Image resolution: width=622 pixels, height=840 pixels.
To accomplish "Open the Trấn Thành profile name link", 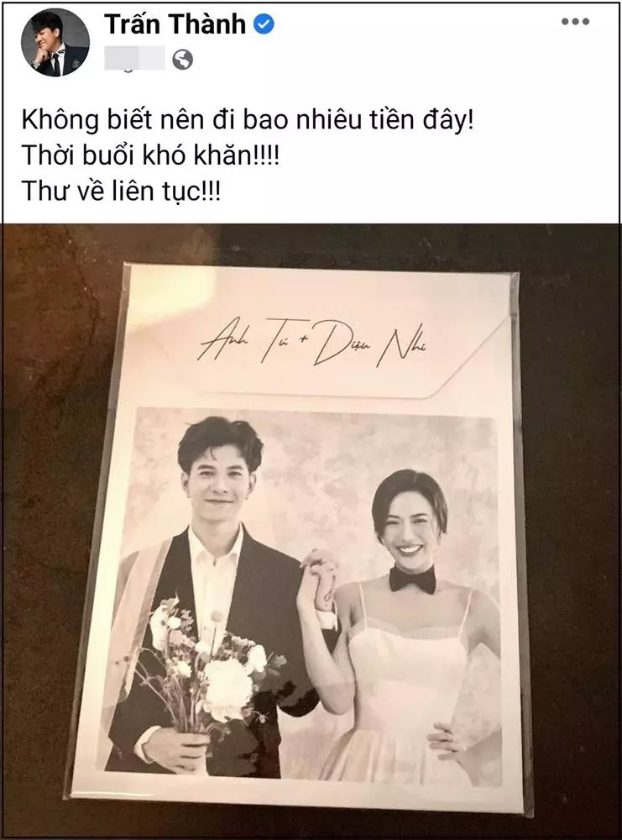I will [x=175, y=24].
